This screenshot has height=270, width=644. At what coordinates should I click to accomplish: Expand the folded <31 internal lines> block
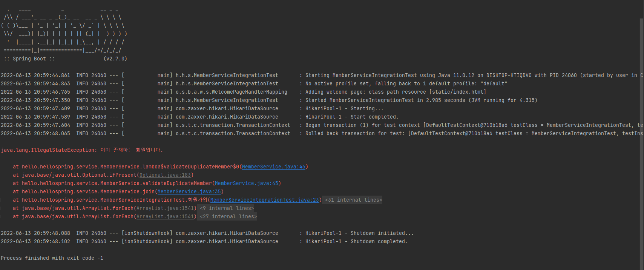(353, 200)
